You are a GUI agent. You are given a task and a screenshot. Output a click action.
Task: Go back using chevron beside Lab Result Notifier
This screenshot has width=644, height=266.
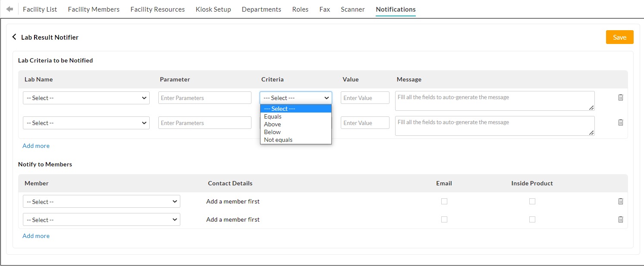[14, 37]
